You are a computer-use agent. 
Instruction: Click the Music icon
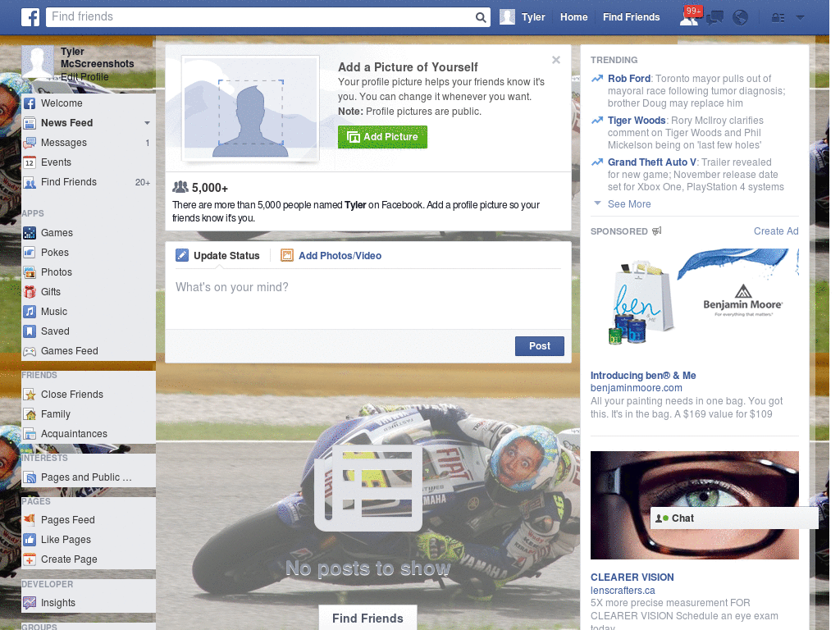coord(30,312)
